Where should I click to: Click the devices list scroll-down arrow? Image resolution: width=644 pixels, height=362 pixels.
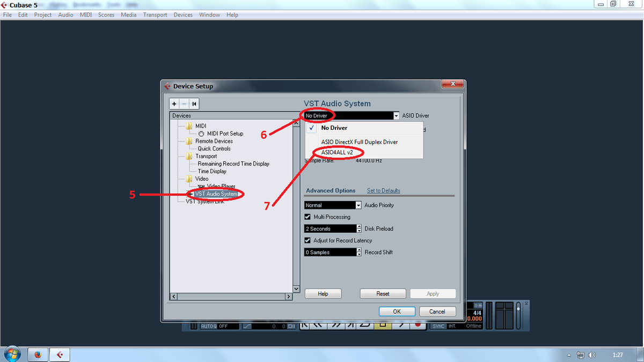coord(296,290)
